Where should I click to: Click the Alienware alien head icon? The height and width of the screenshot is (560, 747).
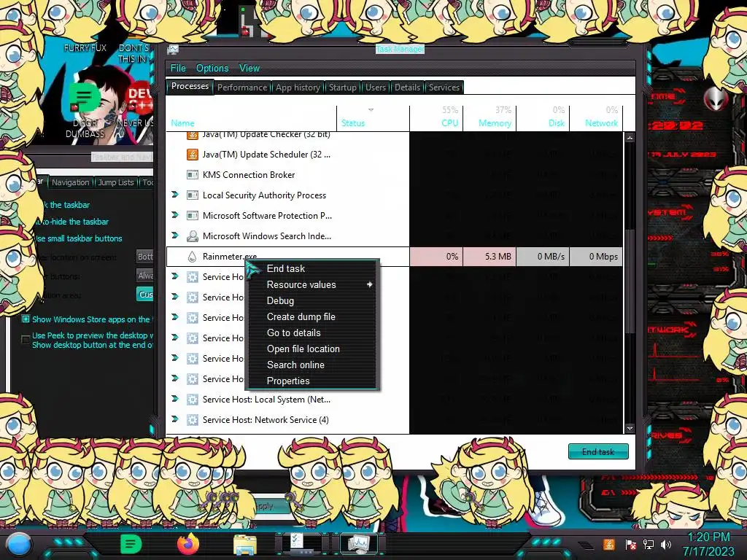pyautogui.click(x=716, y=99)
